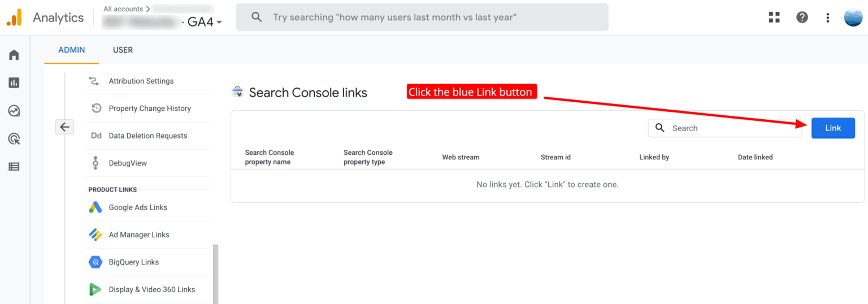
Task: Open BigQuery Links
Action: (x=134, y=262)
